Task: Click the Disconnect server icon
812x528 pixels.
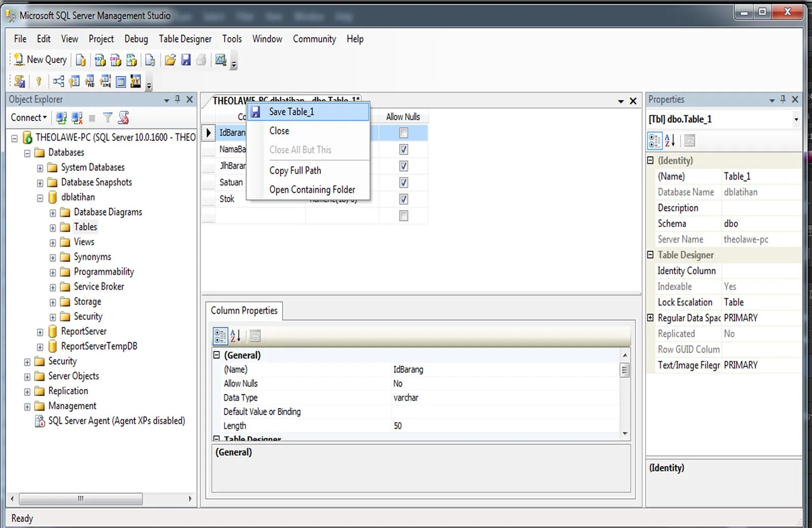Action: [x=77, y=118]
